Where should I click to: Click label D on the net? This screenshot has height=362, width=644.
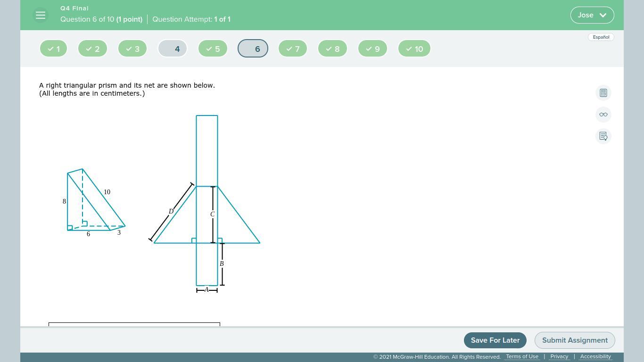click(x=171, y=212)
